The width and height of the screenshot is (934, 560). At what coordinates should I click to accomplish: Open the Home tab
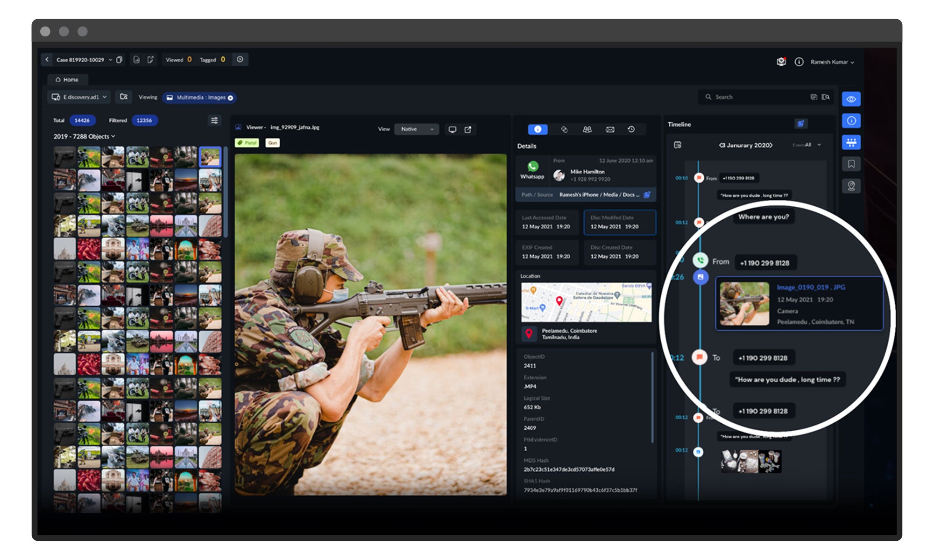pyautogui.click(x=67, y=80)
